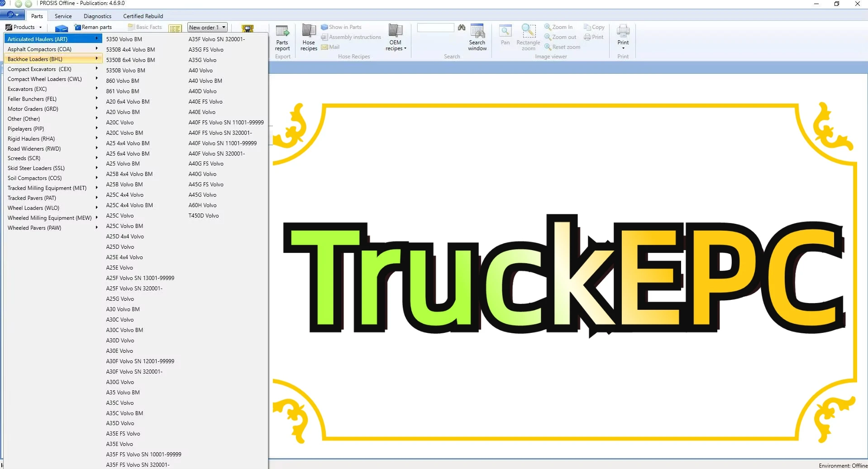Switch to the Certified Rebuild tab
This screenshot has width=868, height=469.
tap(143, 16)
